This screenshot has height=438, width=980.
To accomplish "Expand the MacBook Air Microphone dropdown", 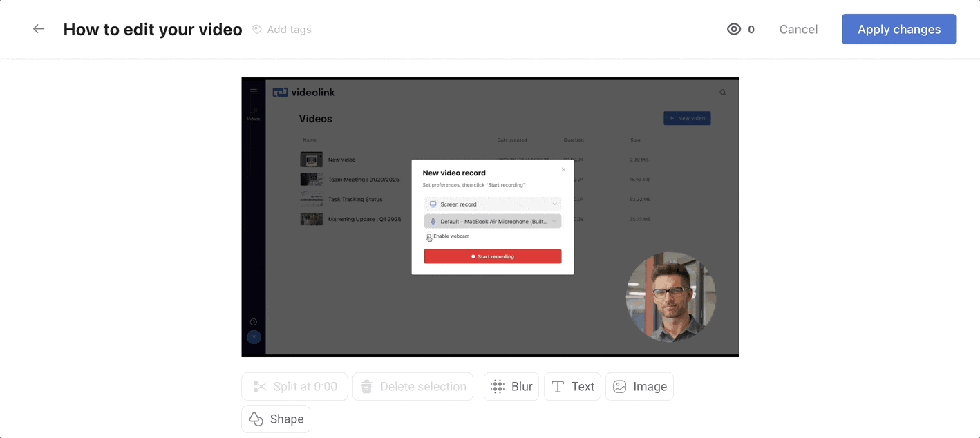I will [x=492, y=220].
